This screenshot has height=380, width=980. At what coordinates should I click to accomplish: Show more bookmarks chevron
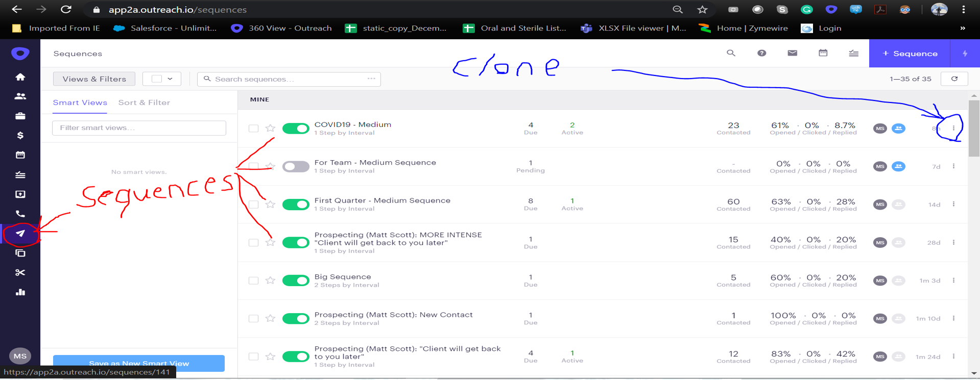tap(963, 28)
